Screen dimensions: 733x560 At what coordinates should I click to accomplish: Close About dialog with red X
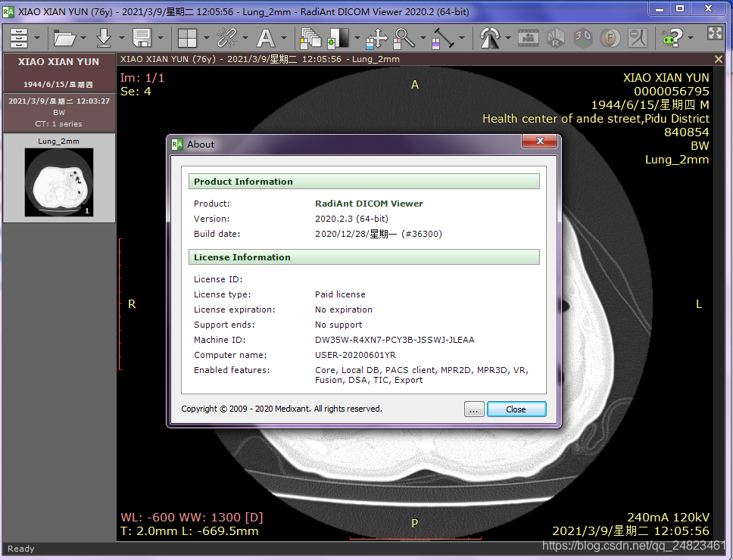point(540,141)
